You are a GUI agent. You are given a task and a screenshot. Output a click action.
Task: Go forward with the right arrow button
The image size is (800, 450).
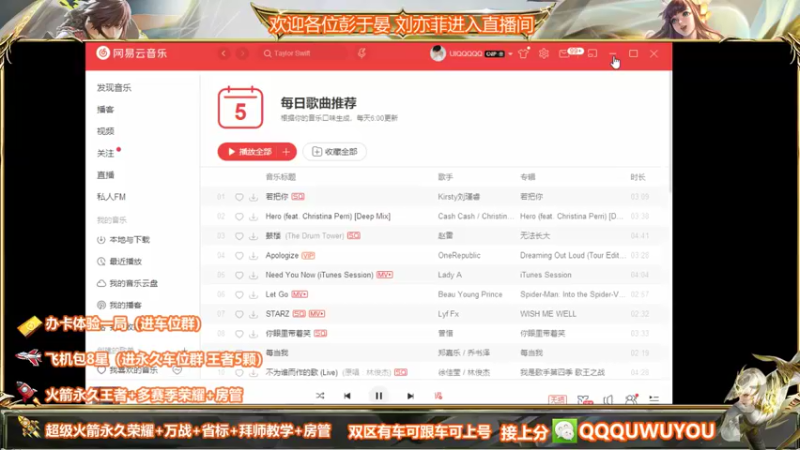[x=242, y=53]
